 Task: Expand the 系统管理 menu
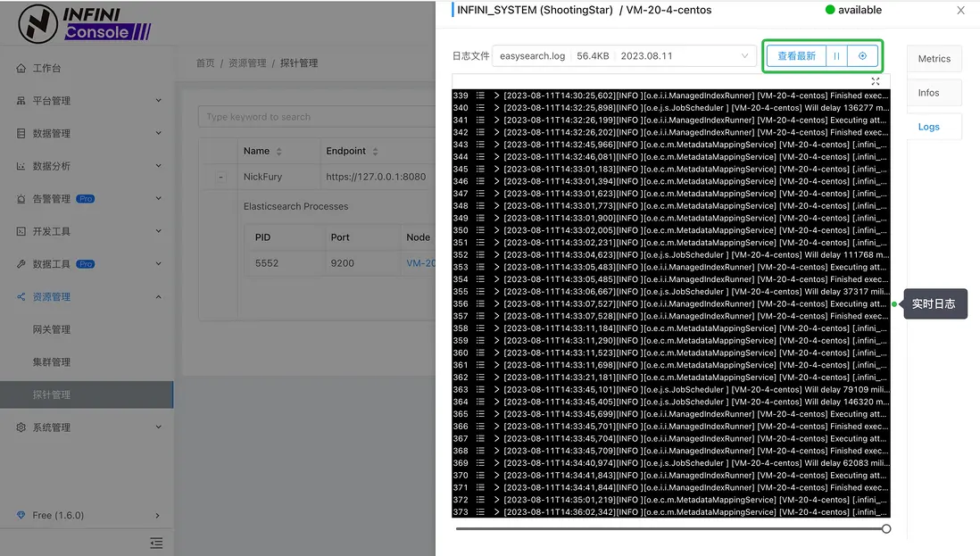tap(158, 427)
